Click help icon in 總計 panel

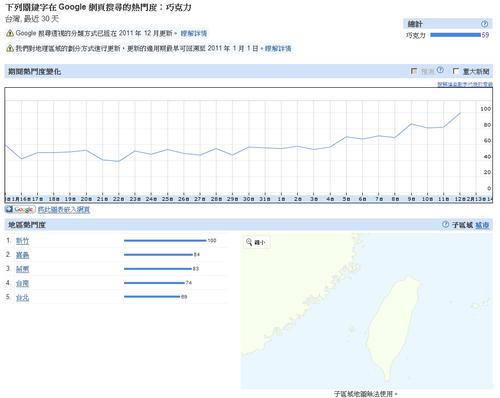(x=484, y=24)
